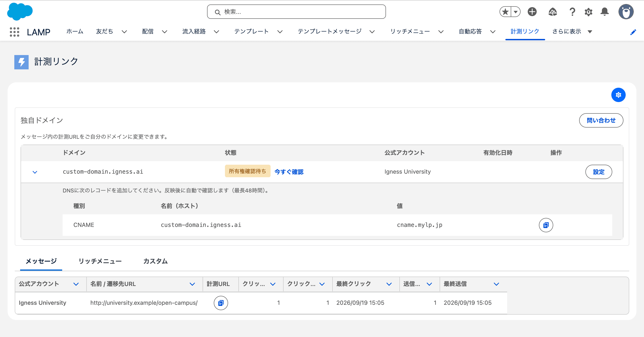644x337 pixels.
Task: Copy the cname.mylp.jp value
Action: coord(546,225)
